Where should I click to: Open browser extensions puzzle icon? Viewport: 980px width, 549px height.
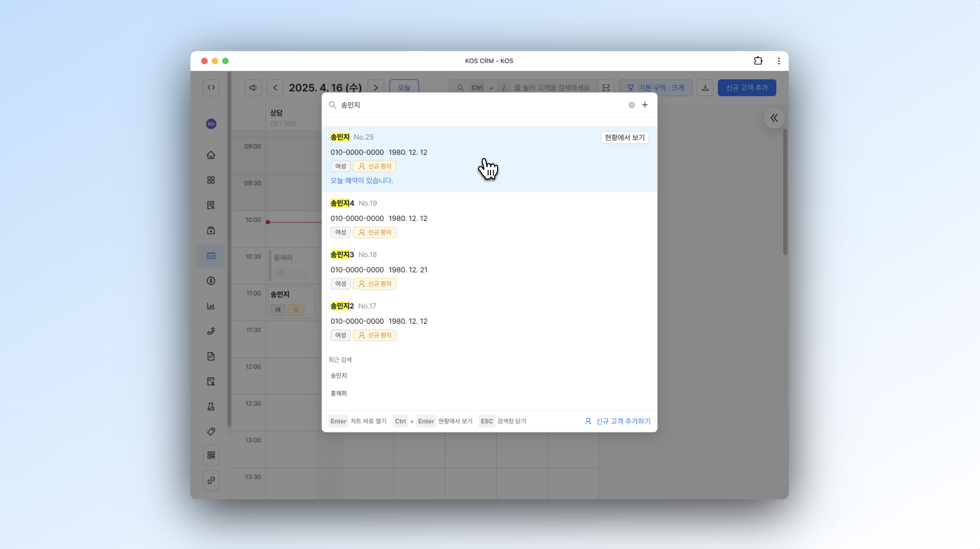[x=758, y=61]
